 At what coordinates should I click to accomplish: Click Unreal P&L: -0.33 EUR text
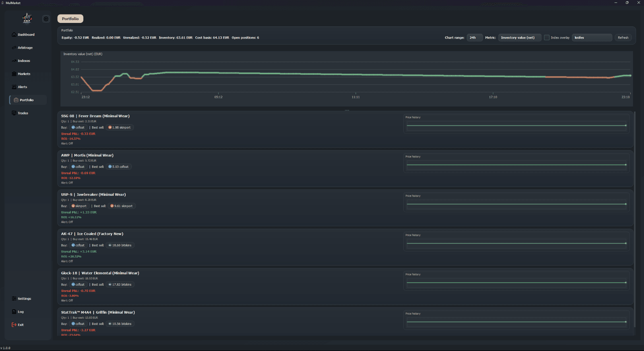78,134
